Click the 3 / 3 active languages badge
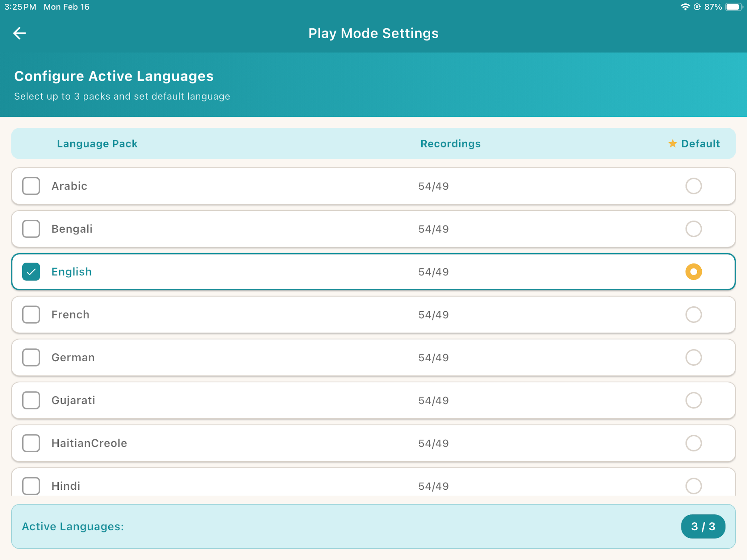747x560 pixels. (703, 526)
